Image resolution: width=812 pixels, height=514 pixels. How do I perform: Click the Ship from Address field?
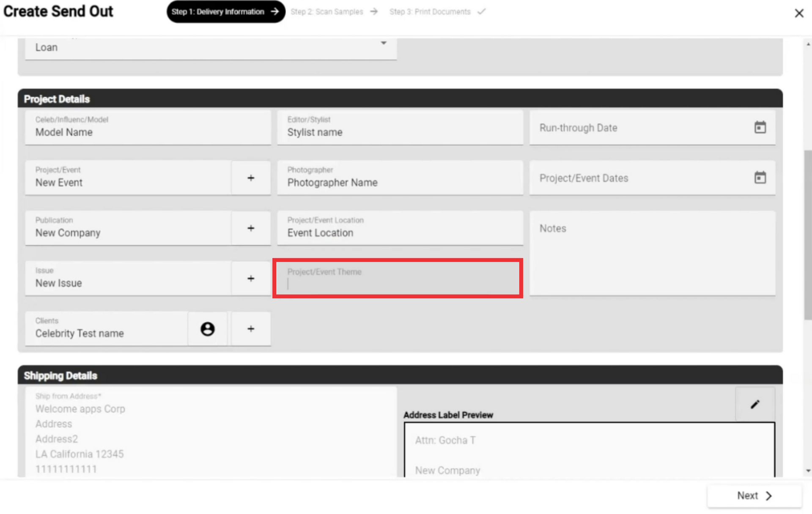tap(211, 432)
